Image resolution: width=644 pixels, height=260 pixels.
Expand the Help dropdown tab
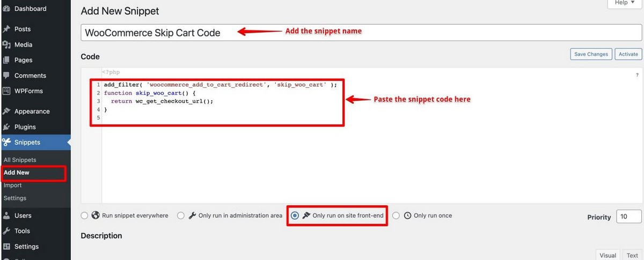click(x=625, y=3)
